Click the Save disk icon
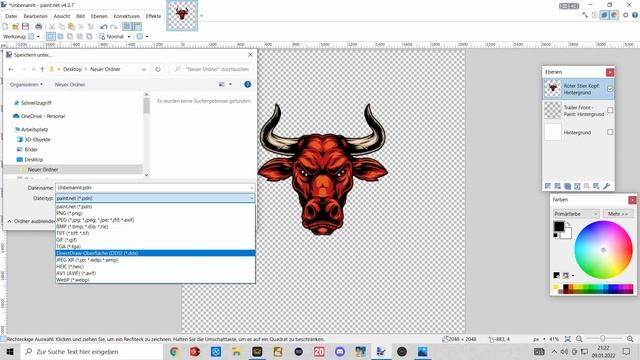 coord(25,27)
